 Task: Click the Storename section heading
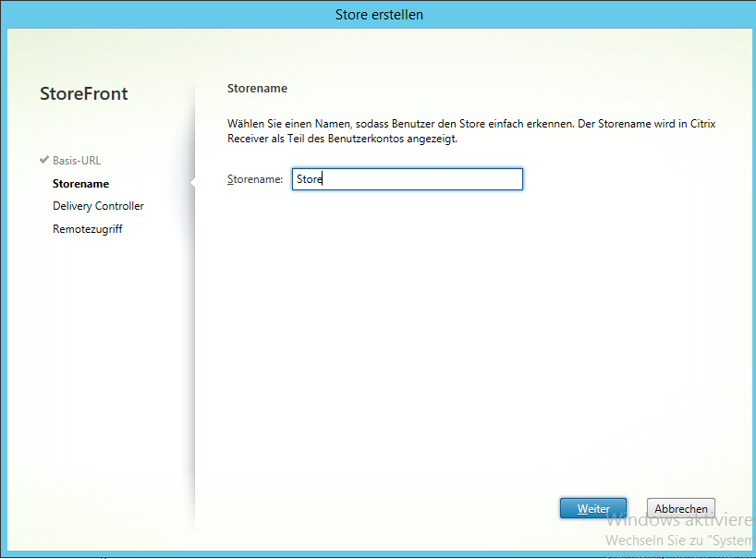pos(258,88)
